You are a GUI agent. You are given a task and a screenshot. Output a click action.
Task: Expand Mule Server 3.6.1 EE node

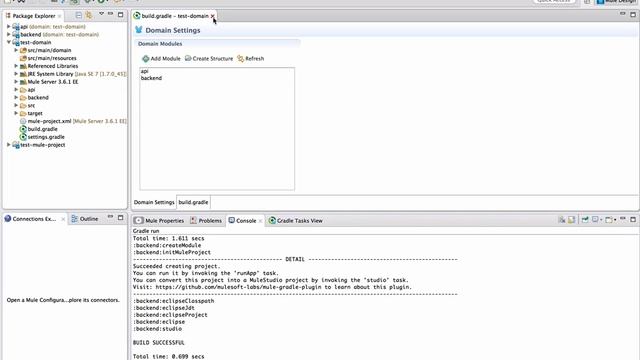pyautogui.click(x=16, y=82)
